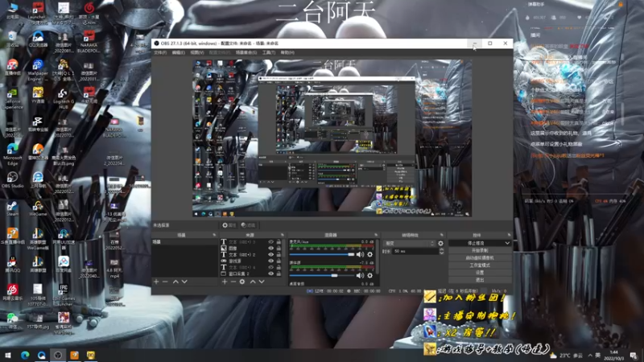
Task: Pop out the sources dock panel
Action: pyautogui.click(x=283, y=235)
